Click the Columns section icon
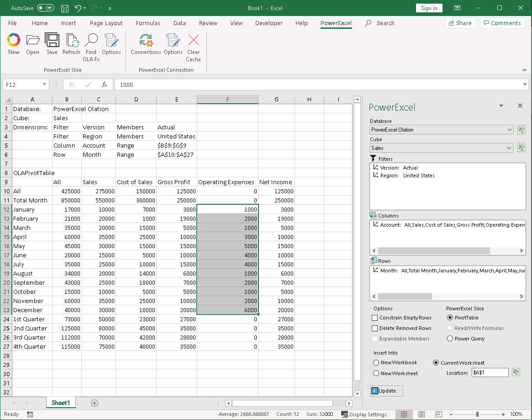 click(x=373, y=215)
